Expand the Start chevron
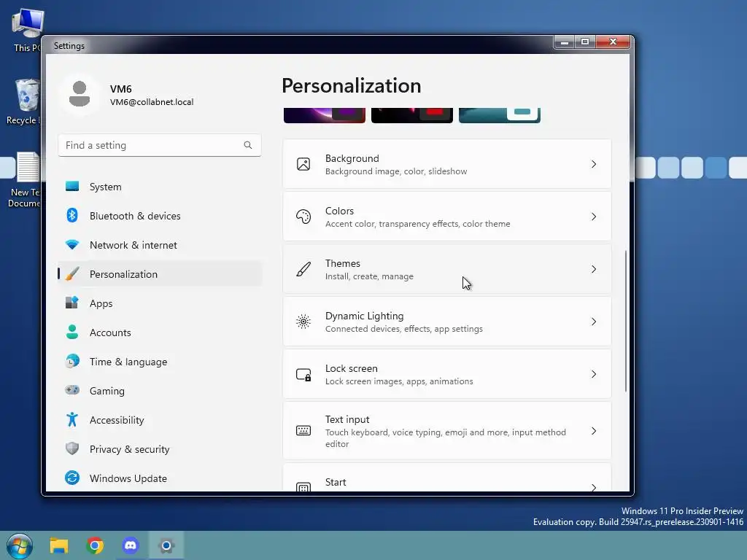The height and width of the screenshot is (560, 747). 594,487
